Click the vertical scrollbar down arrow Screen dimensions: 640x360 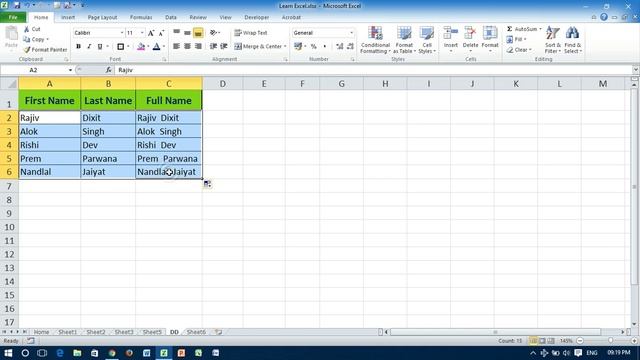[634, 324]
